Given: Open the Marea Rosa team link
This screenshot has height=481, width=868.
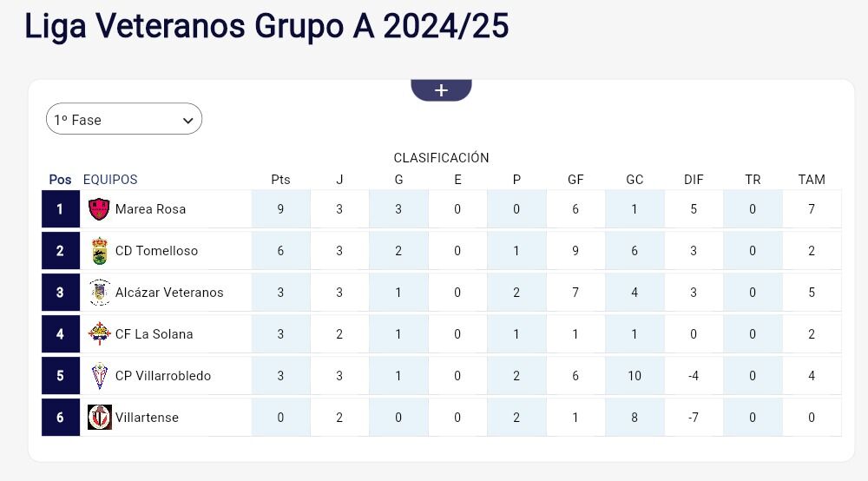Looking at the screenshot, I should pos(150,209).
